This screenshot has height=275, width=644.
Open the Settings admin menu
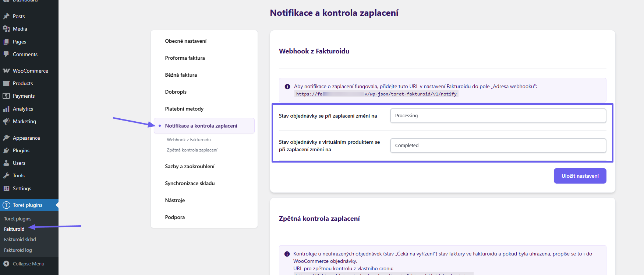click(29, 188)
